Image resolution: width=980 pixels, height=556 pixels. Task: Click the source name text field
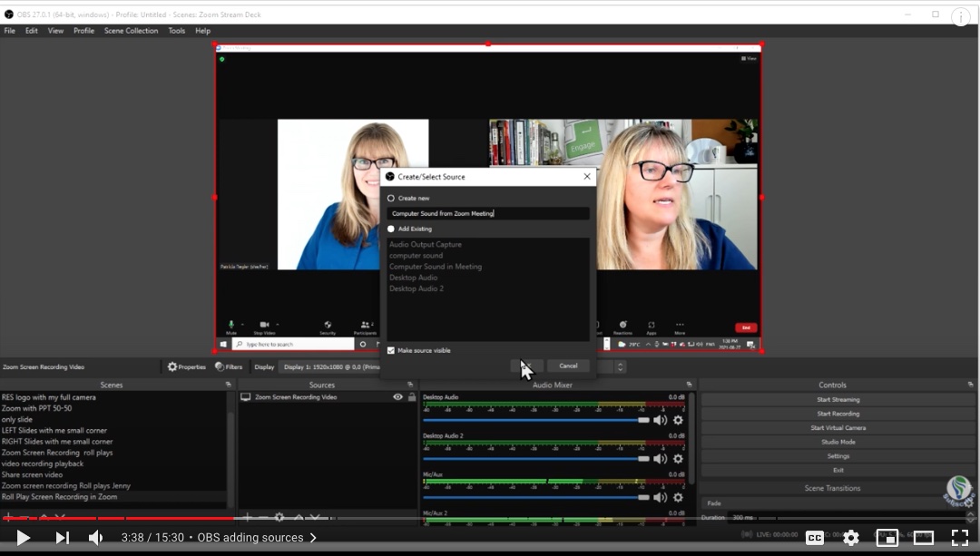[488, 214]
